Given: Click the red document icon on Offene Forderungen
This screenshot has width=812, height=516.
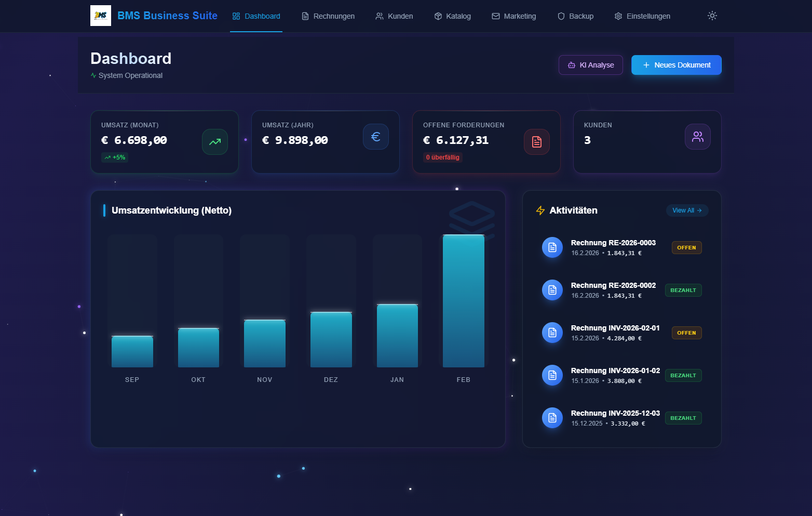Looking at the screenshot, I should click(x=537, y=142).
